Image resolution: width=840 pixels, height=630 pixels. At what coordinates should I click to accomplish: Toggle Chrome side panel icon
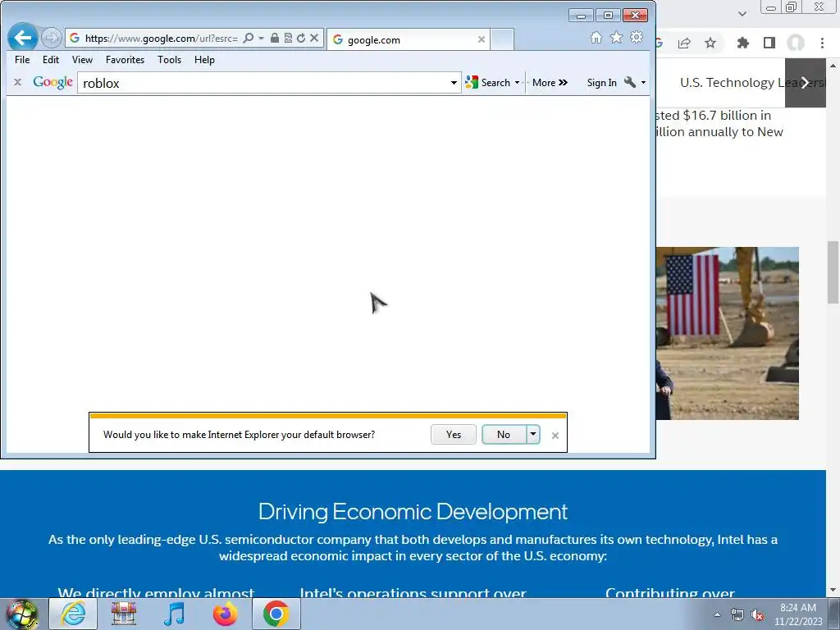pyautogui.click(x=769, y=43)
